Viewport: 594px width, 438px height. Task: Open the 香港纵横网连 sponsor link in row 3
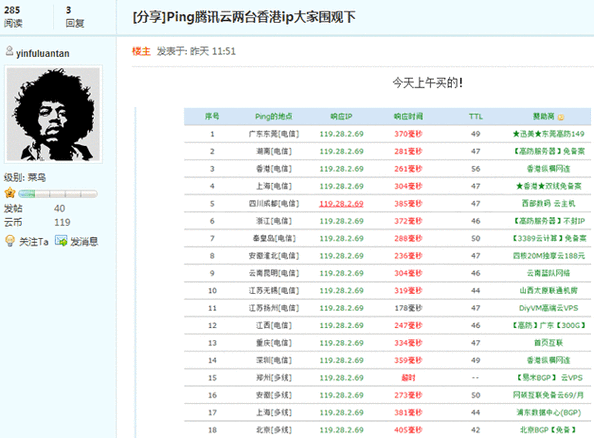tap(549, 169)
